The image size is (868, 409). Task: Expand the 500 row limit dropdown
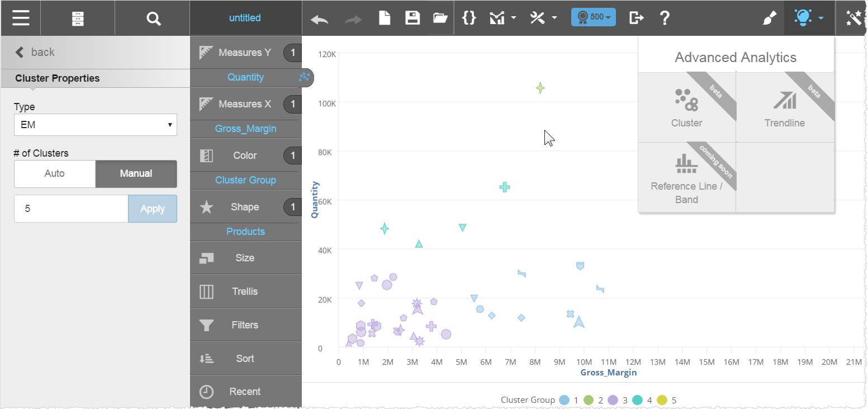tap(593, 17)
